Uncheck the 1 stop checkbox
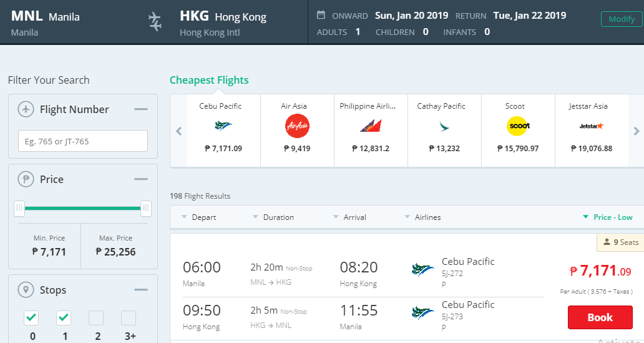This screenshot has height=343, width=644. 64,318
